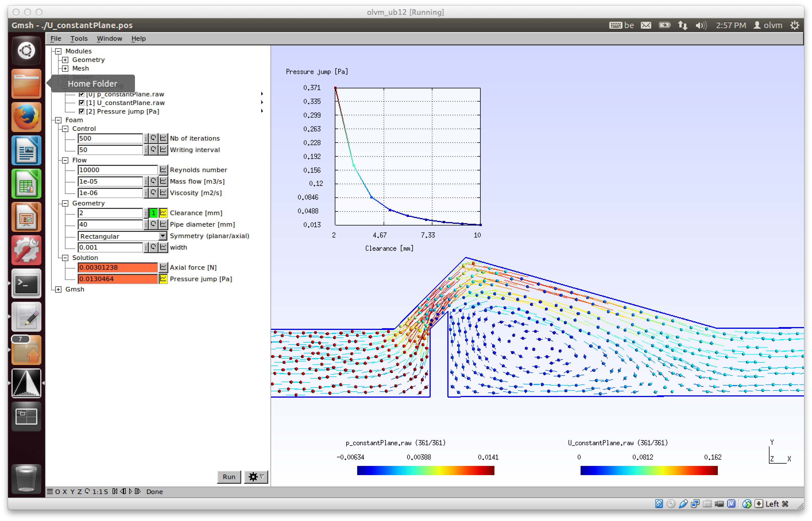Open the gear dropdown next to Run
The height and width of the screenshot is (521, 812).
pyautogui.click(x=256, y=477)
